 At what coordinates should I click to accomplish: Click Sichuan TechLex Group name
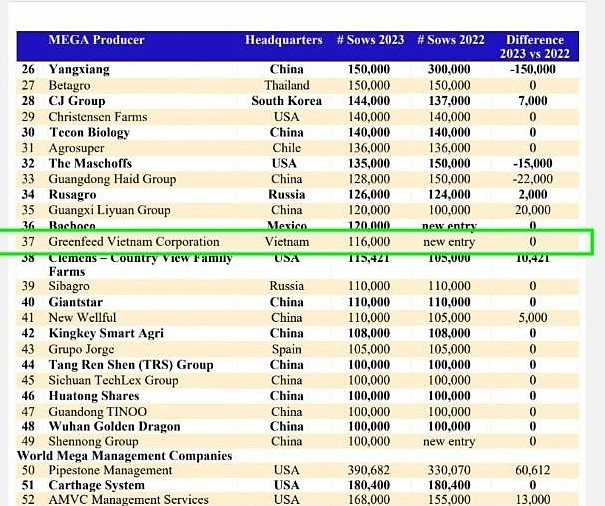(x=113, y=381)
